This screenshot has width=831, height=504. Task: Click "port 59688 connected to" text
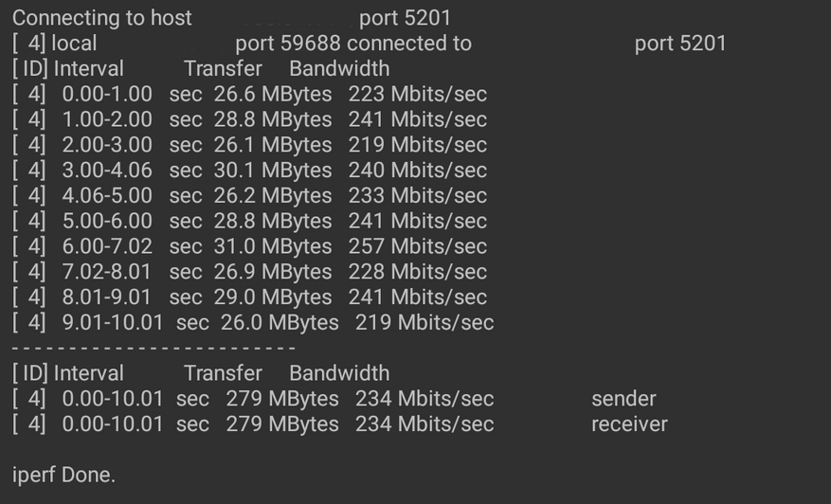tap(352, 44)
